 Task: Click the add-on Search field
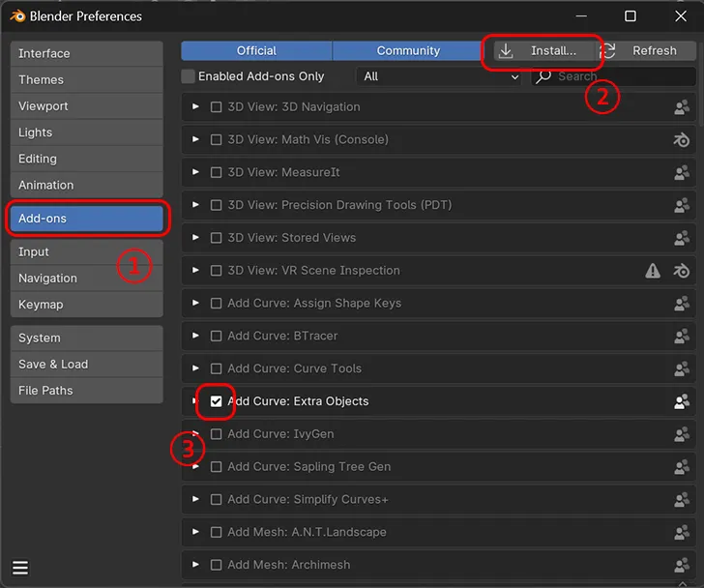619,76
